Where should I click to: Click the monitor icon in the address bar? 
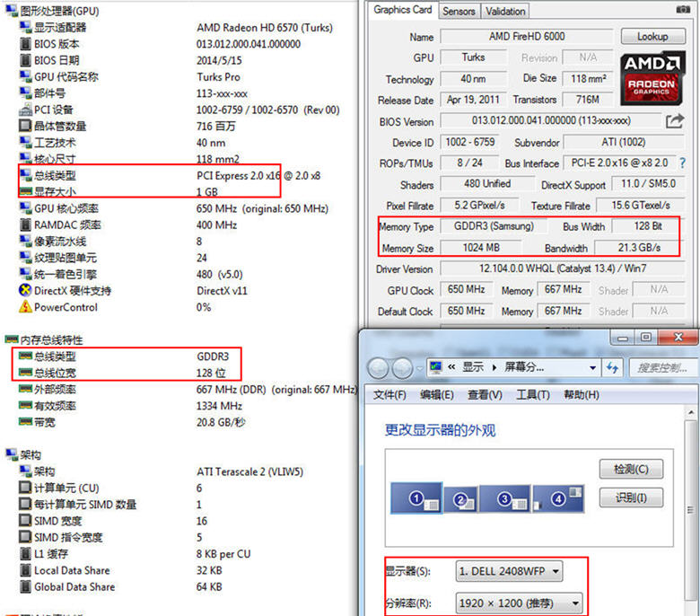pyautogui.click(x=436, y=367)
